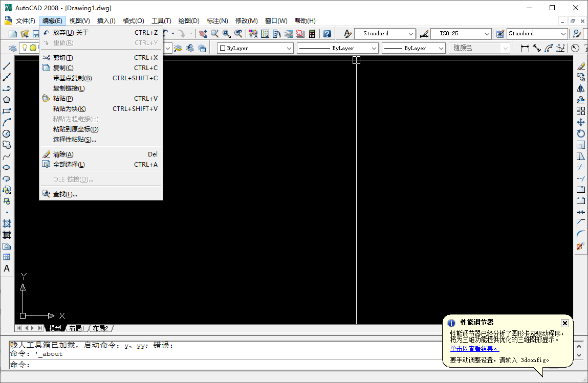Choose 粘贴 from the Edit menu
The width and height of the screenshot is (588, 383).
point(61,98)
